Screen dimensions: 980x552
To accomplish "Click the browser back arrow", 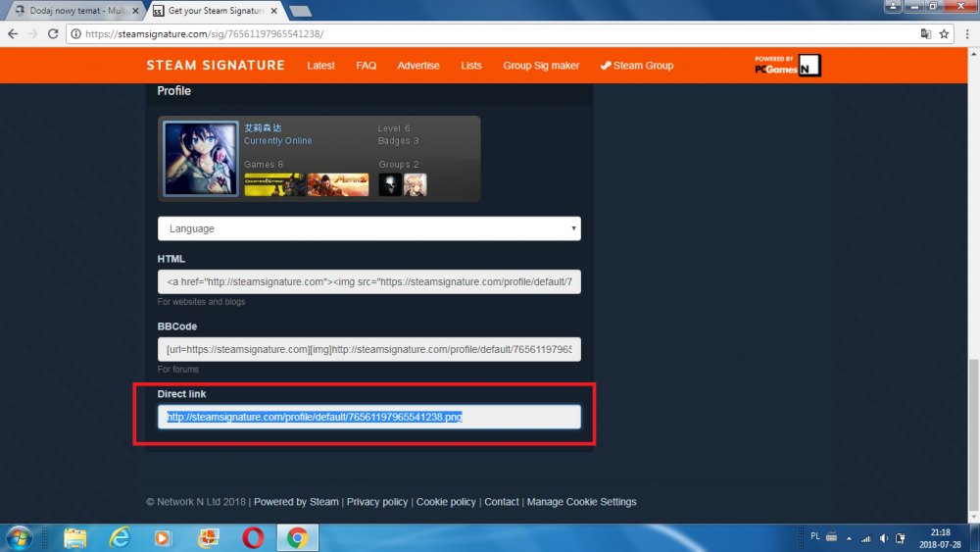I will (12, 33).
